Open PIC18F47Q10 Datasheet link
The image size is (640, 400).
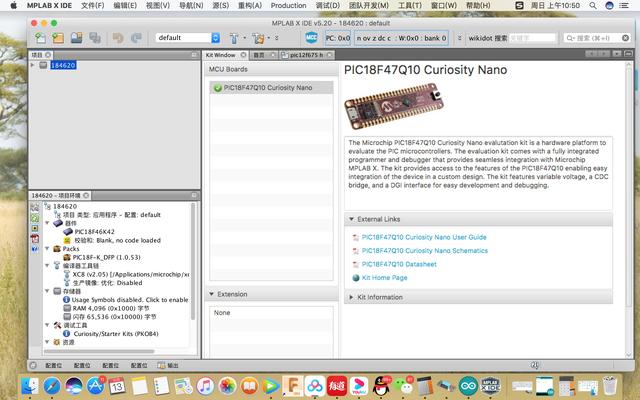coord(399,264)
